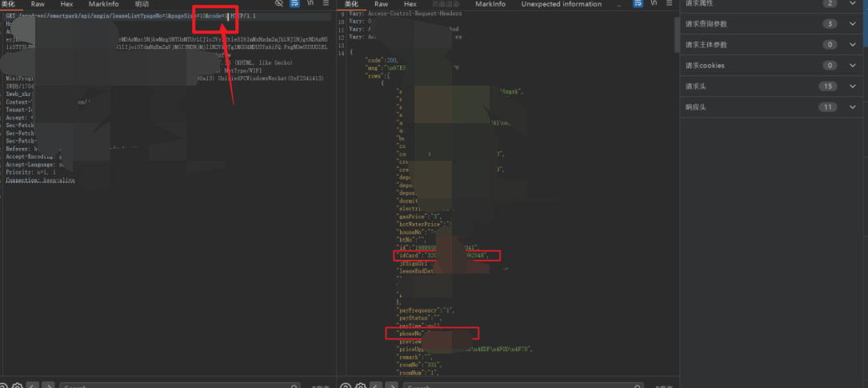This screenshot has height=388, width=868.
Task: Expand the 请求头 section chevron
Action: pyautogui.click(x=852, y=86)
